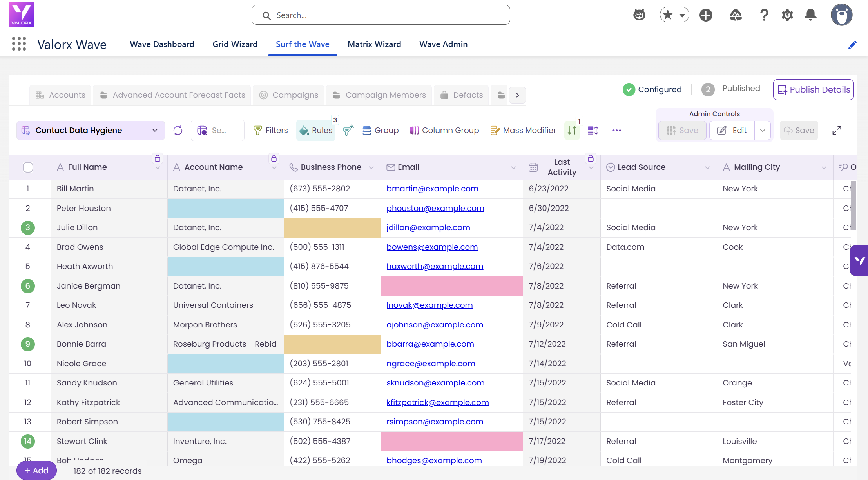This screenshot has width=868, height=480.
Task: Click the grid refresh icon
Action: [x=178, y=130]
